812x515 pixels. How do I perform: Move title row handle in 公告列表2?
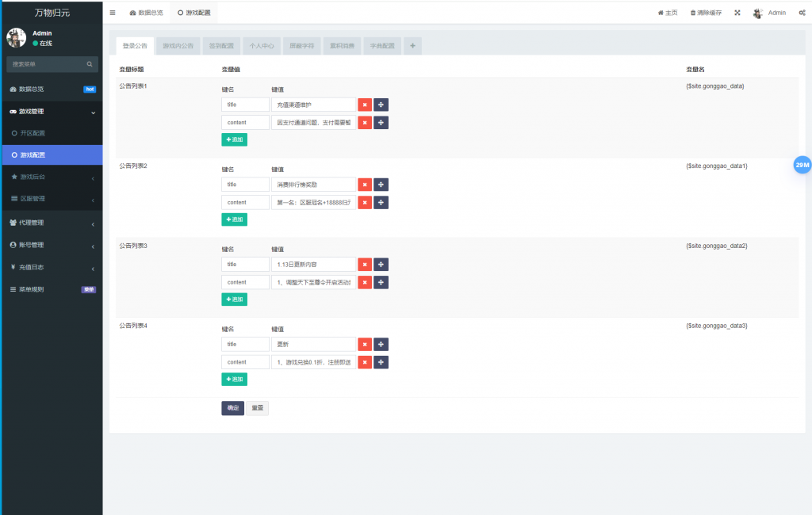[381, 185]
